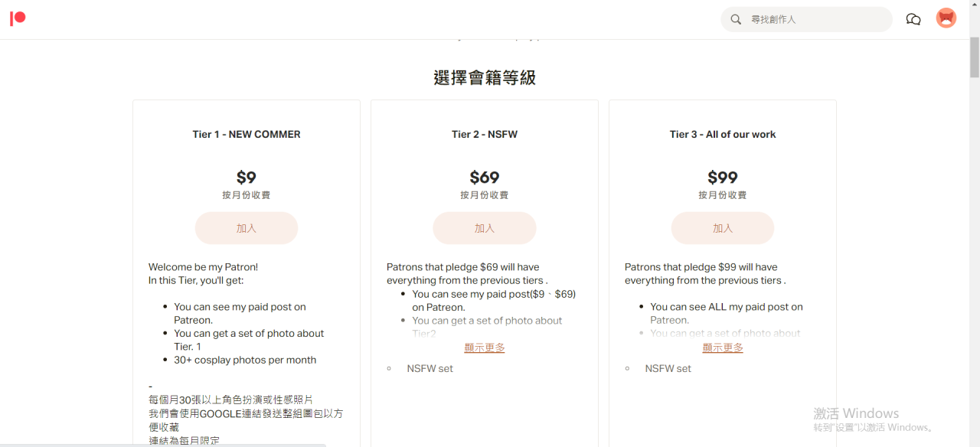This screenshot has width=980, height=447.
Task: Expand Tier 2 description with show more
Action: coord(484,347)
